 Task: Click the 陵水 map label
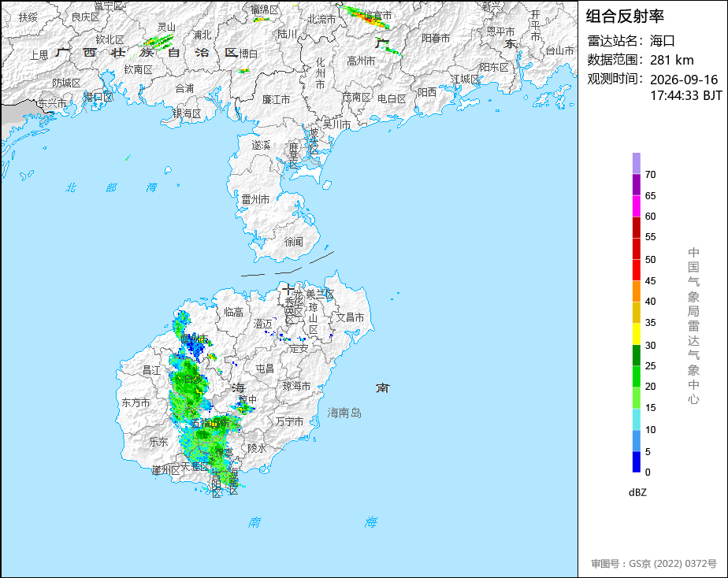pos(257,448)
